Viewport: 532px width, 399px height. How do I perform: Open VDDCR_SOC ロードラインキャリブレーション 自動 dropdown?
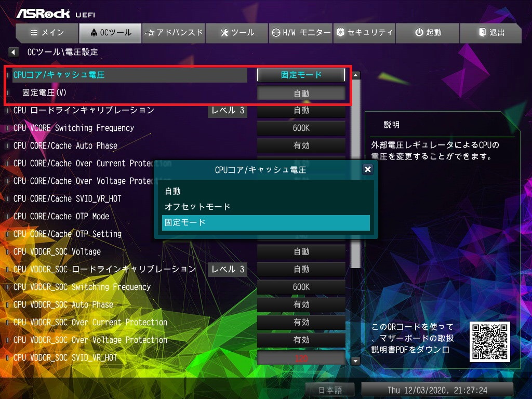(301, 270)
